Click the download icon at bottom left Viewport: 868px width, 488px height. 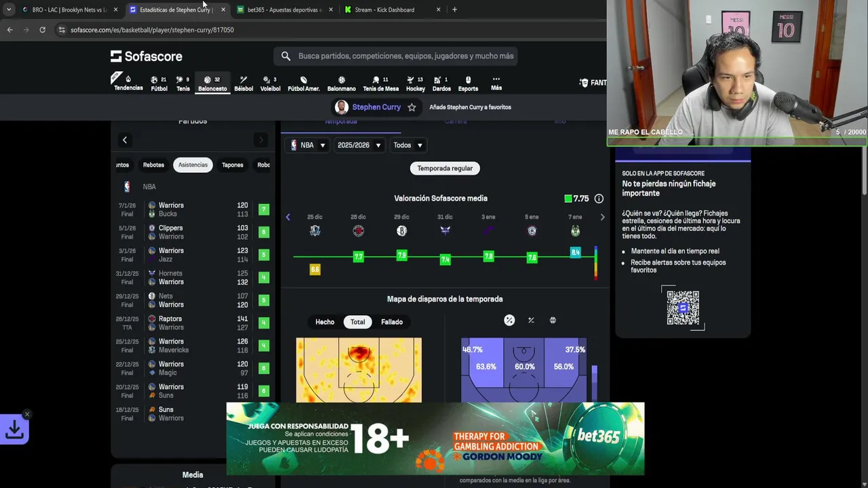point(14,430)
